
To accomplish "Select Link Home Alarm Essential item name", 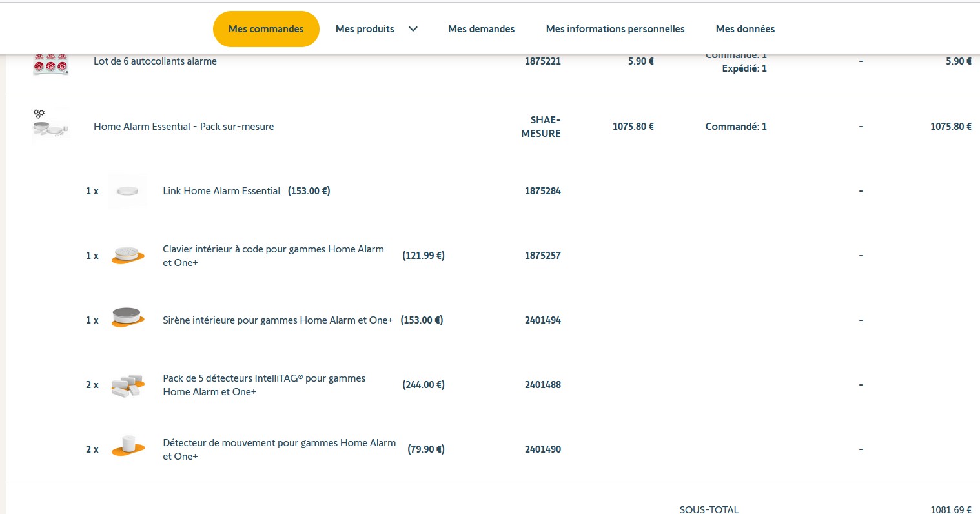I will (221, 191).
